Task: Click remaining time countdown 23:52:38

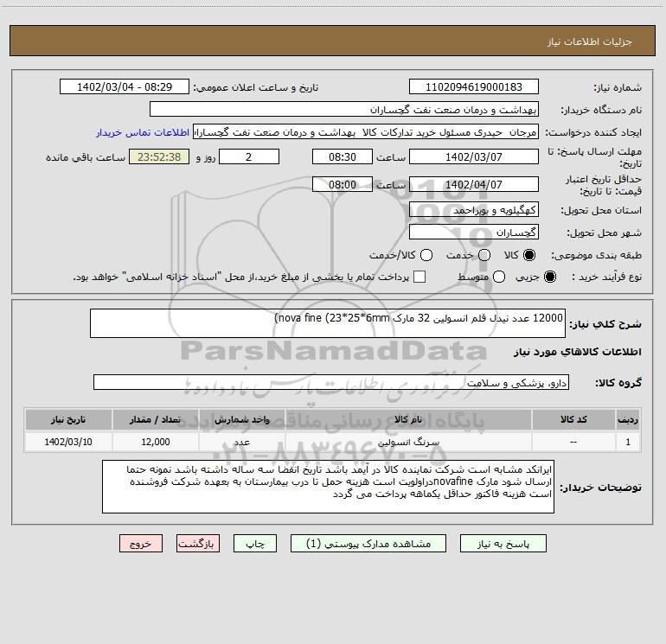Action: (x=159, y=156)
